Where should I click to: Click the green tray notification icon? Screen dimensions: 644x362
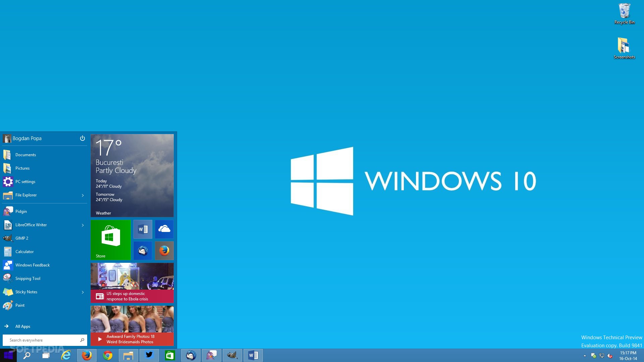click(593, 356)
